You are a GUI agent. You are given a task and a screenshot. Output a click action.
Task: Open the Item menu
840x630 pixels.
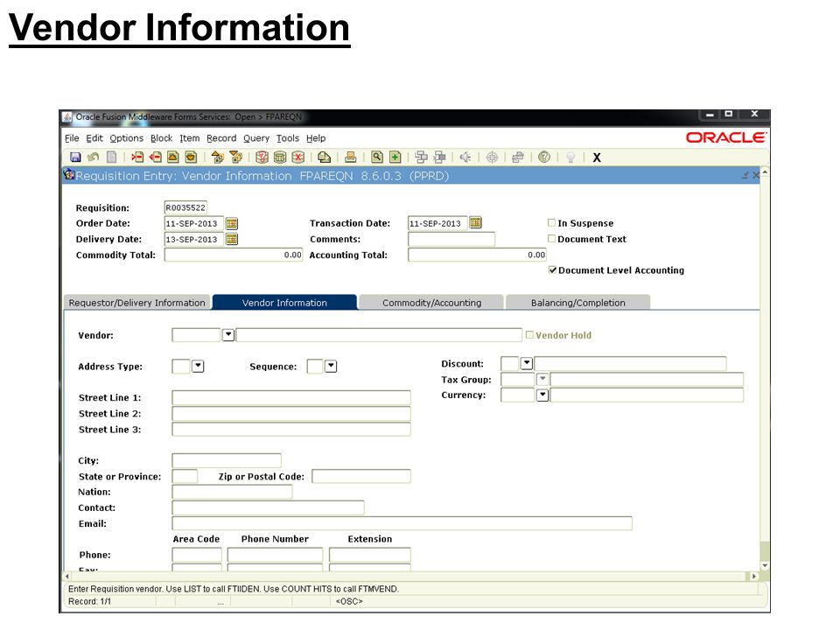190,138
